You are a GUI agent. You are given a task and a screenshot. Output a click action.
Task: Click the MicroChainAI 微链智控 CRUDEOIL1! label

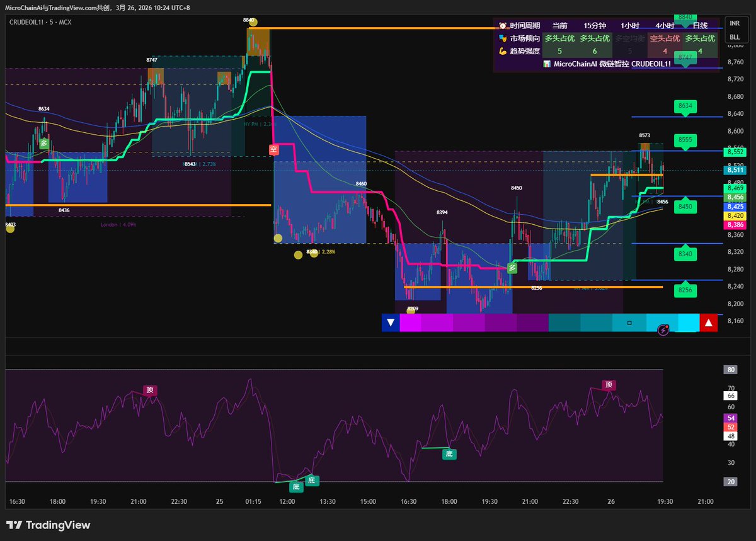click(612, 64)
